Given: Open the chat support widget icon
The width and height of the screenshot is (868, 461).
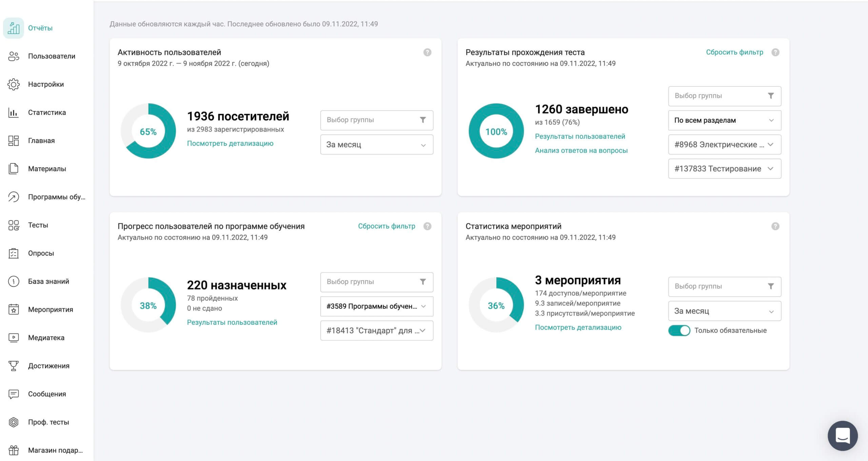Looking at the screenshot, I should pos(843,435).
